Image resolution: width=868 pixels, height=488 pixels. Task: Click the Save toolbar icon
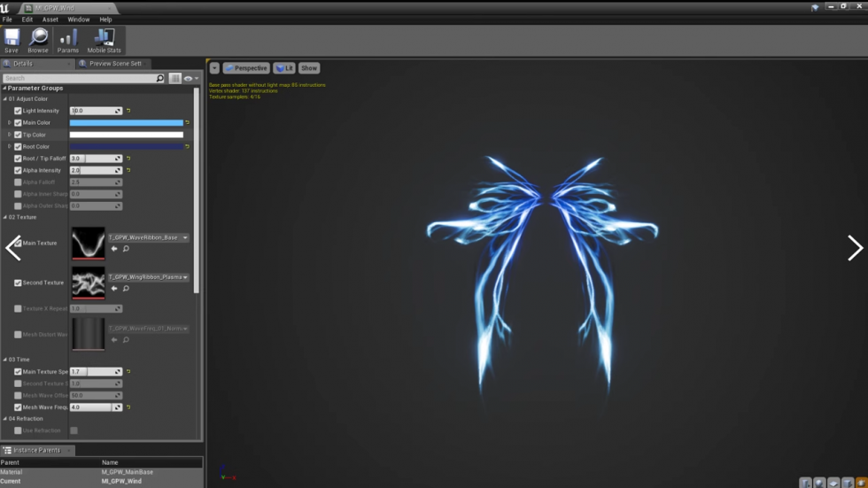(x=12, y=41)
